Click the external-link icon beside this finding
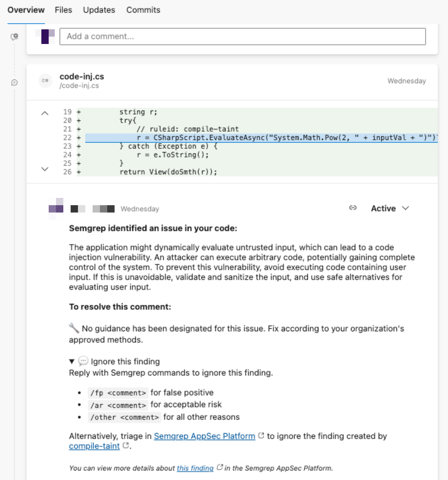Viewport: 448px width, 480px height. coord(219,468)
